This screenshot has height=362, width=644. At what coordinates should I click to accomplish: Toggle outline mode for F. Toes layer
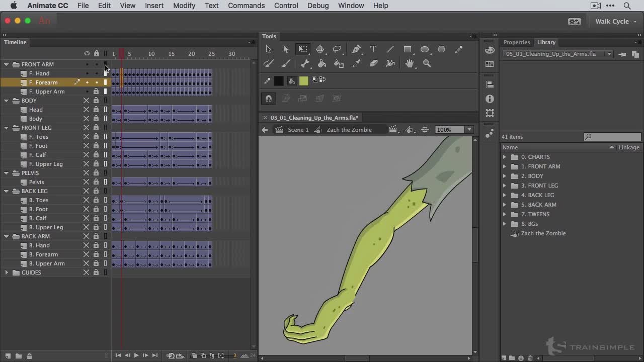106,137
